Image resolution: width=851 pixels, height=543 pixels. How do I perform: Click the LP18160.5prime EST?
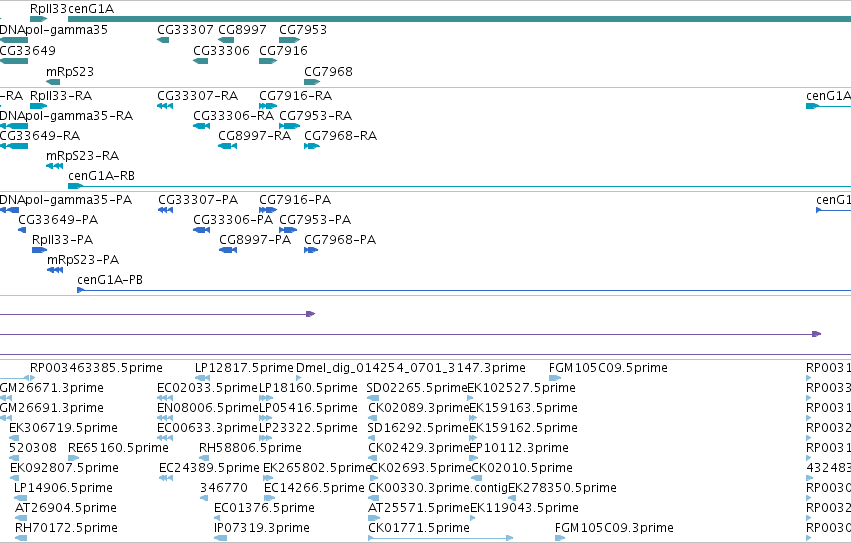(x=266, y=398)
